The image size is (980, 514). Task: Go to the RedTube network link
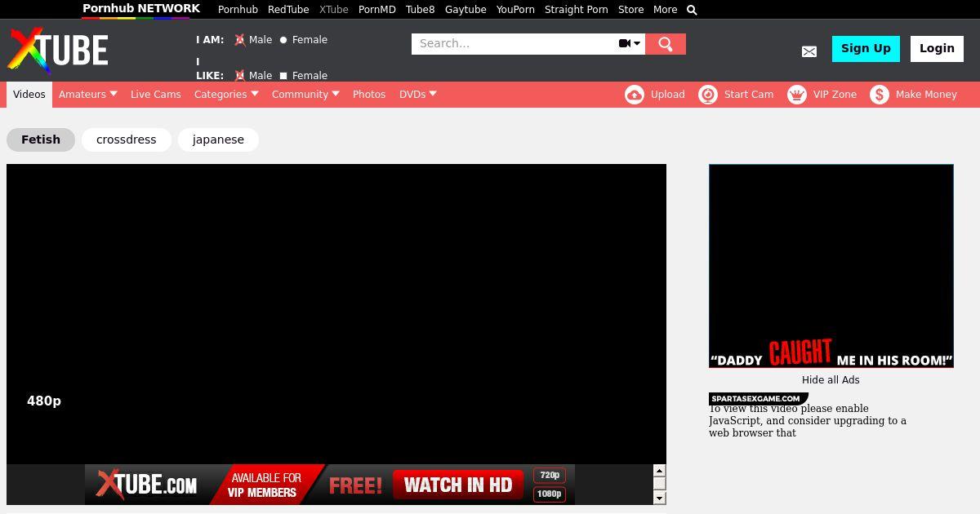pos(288,10)
